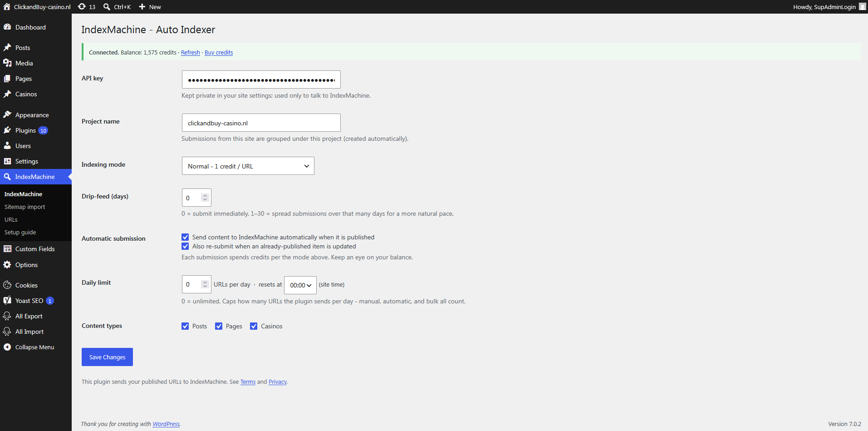
Task: Open the Privacy link
Action: click(277, 382)
